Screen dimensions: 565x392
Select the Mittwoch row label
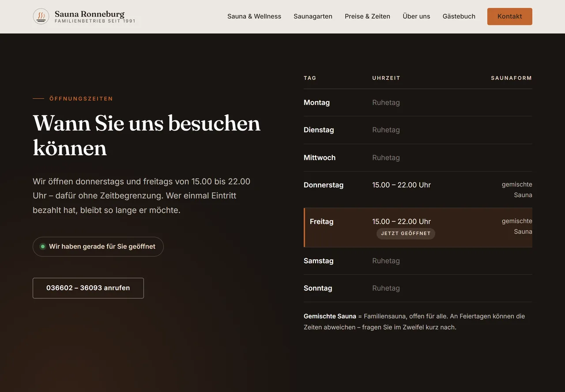coord(320,157)
